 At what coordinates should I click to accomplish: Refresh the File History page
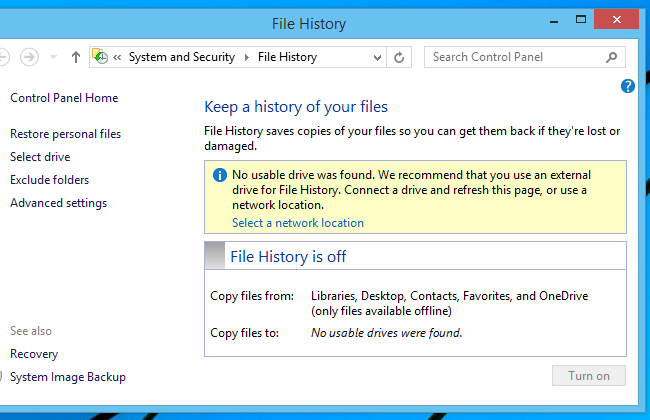tap(399, 58)
